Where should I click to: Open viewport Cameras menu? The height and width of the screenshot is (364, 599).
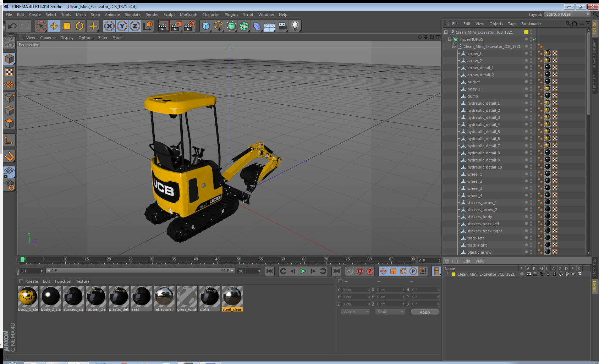(x=48, y=38)
